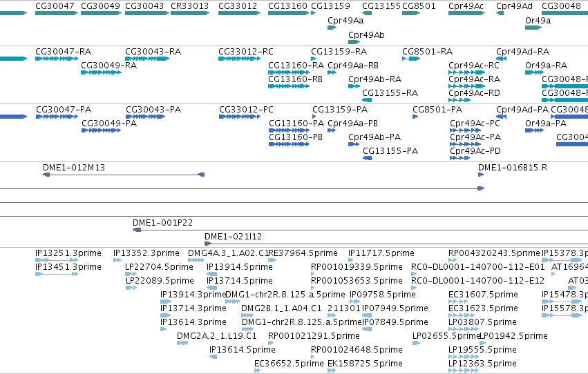The image size is (588, 374).
Task: Open the IP13352.3prime EST label
Action: tap(146, 253)
